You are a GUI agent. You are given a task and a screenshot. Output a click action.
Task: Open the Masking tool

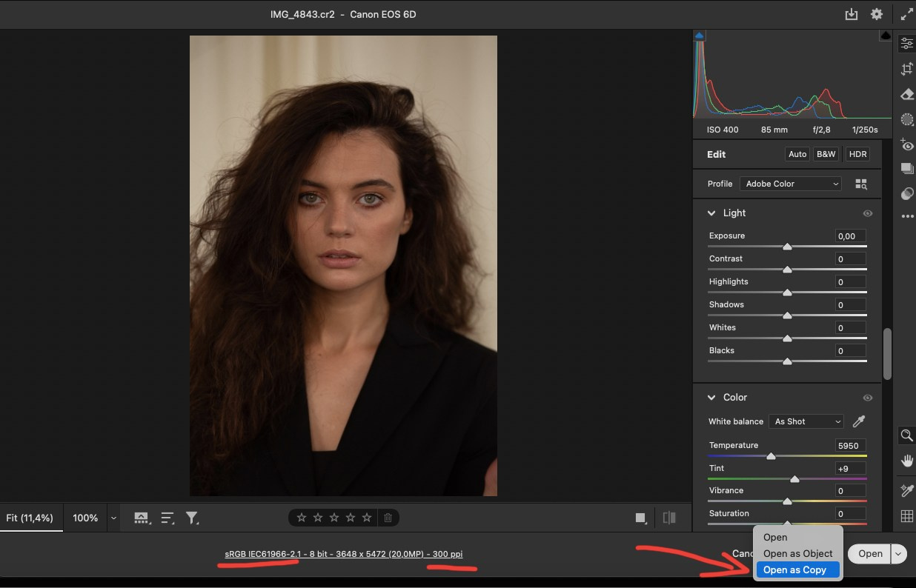tap(906, 119)
